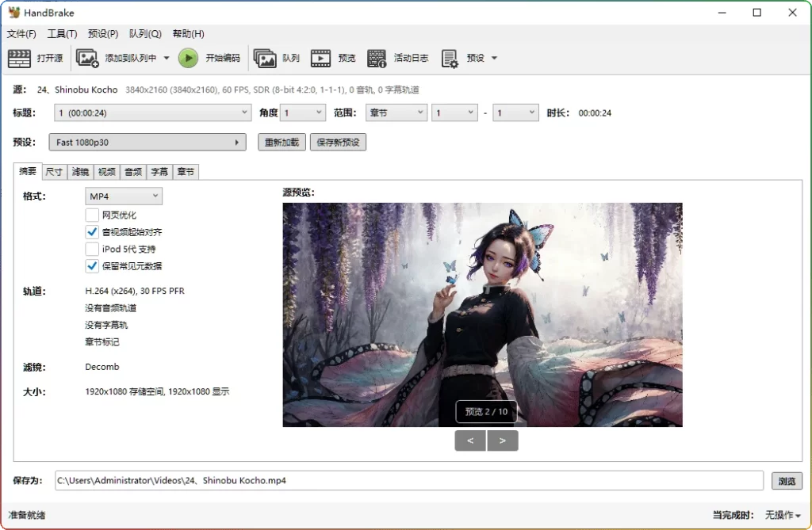Image resolution: width=812 pixels, height=530 pixels.
Task: Enable iPod 5代 支持
Action: pyautogui.click(x=92, y=249)
